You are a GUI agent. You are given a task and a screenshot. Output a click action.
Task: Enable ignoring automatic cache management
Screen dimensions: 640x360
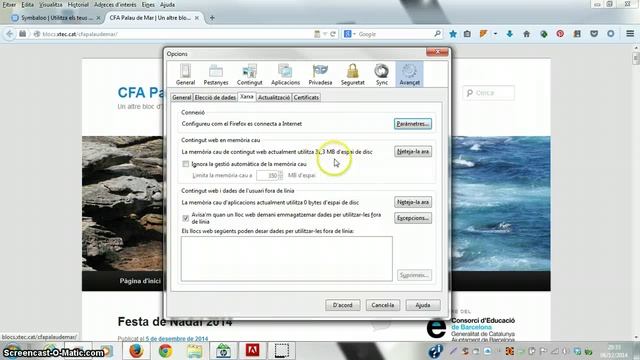click(186, 164)
